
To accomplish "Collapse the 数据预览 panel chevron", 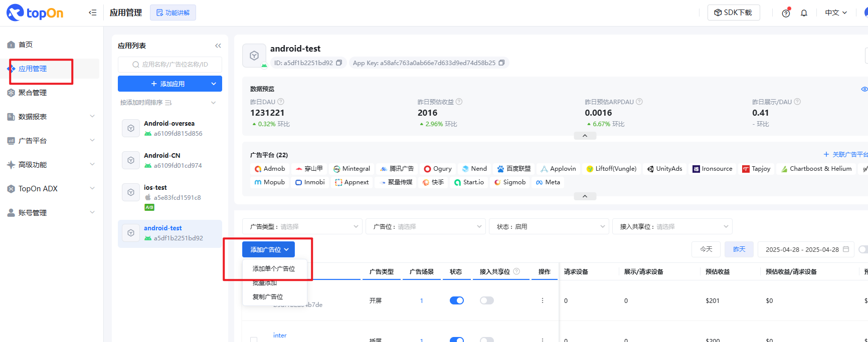I will [x=585, y=136].
